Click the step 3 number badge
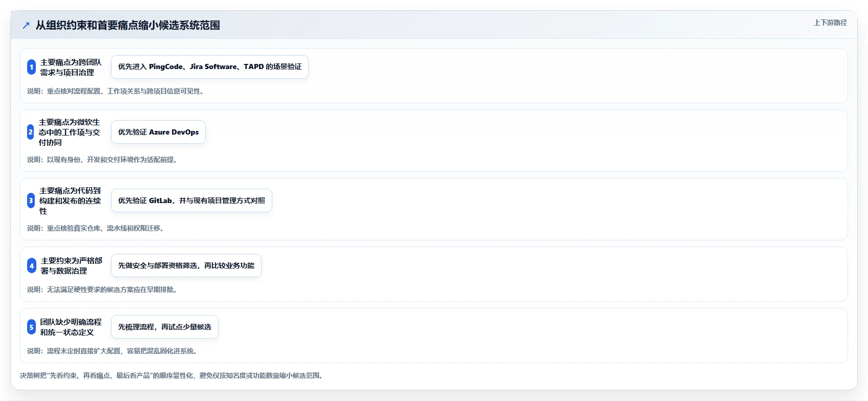This screenshot has width=868, height=401. 31,201
